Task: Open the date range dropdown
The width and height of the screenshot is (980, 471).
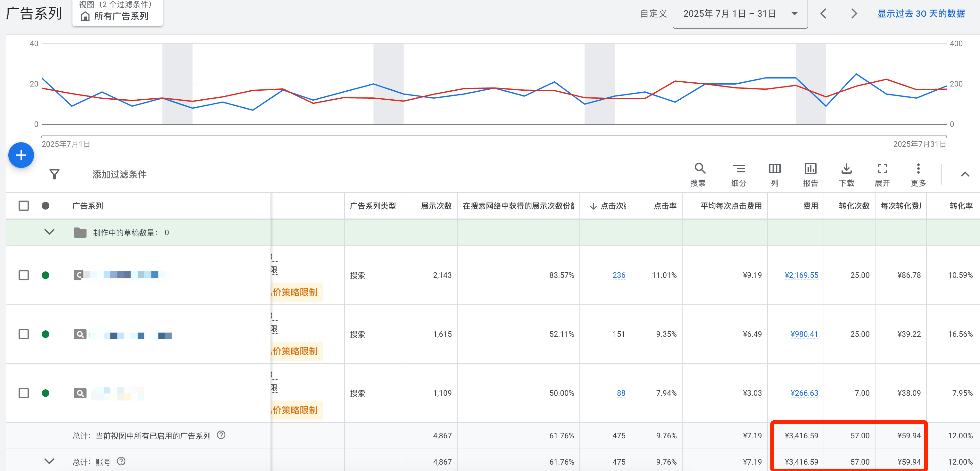Action: [740, 14]
